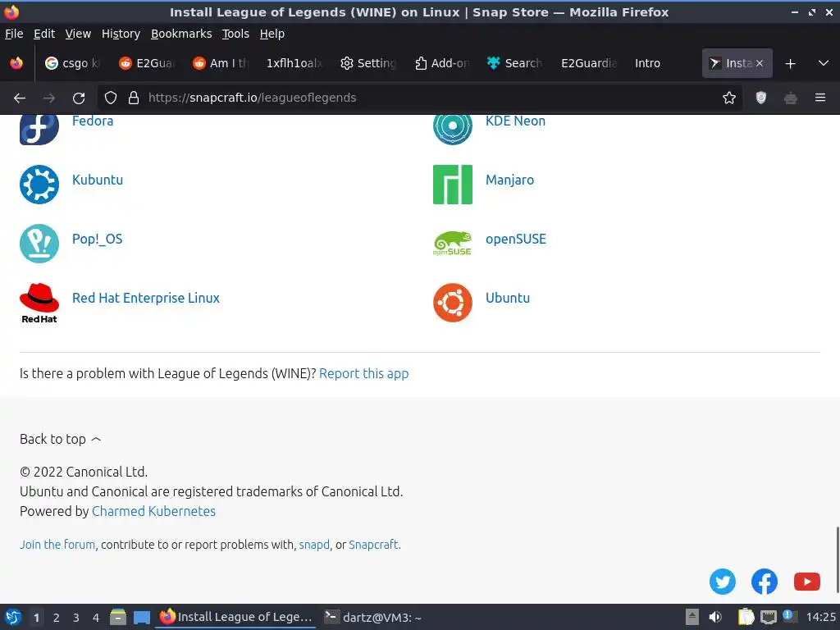Open the Manjaro install link
This screenshot has height=630, width=840.
pyautogui.click(x=509, y=180)
